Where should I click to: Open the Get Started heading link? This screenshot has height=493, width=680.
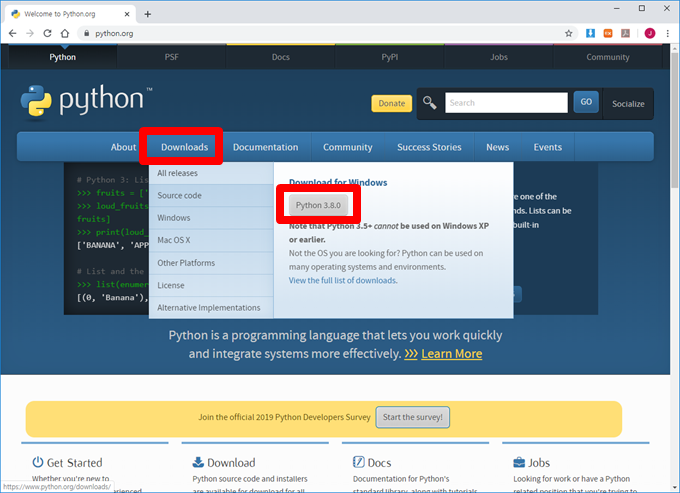click(74, 463)
